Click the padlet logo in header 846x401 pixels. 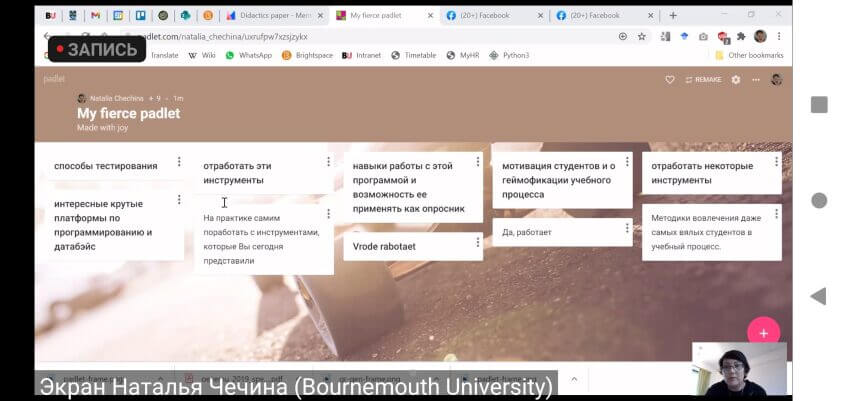(x=54, y=78)
